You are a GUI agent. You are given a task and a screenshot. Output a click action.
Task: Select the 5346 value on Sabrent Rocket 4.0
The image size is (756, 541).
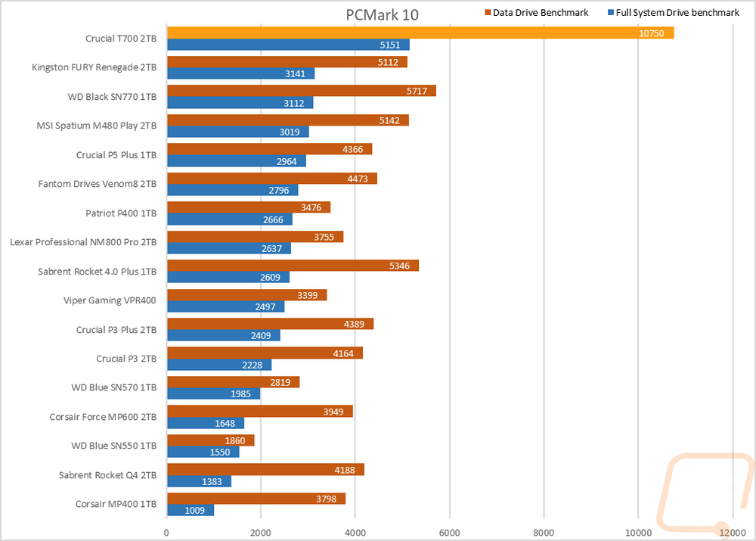pos(400,266)
